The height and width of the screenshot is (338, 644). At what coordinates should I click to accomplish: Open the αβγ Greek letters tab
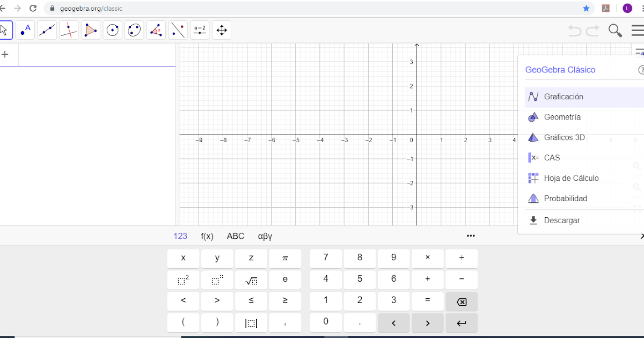[265, 236]
